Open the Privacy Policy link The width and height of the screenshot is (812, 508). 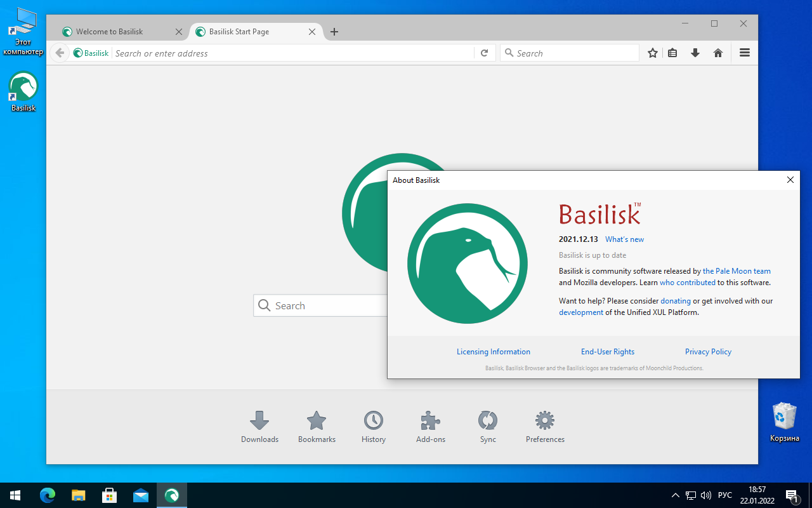coord(708,352)
